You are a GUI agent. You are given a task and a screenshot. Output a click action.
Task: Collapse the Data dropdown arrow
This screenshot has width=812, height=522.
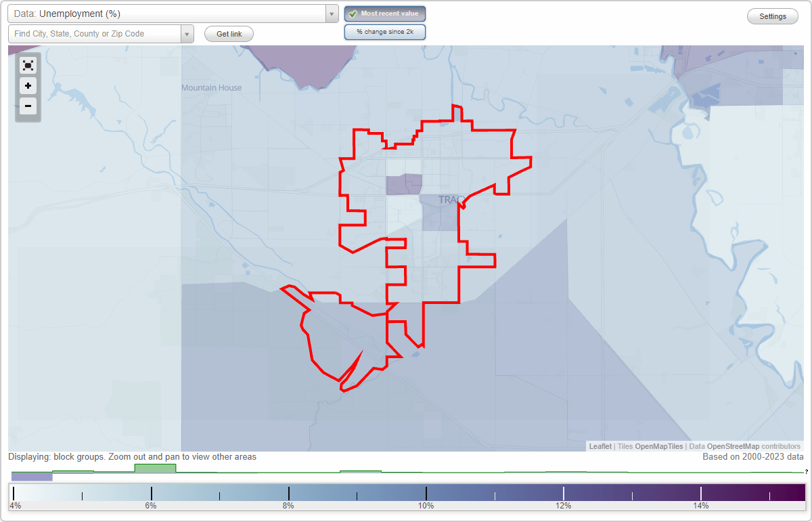331,13
